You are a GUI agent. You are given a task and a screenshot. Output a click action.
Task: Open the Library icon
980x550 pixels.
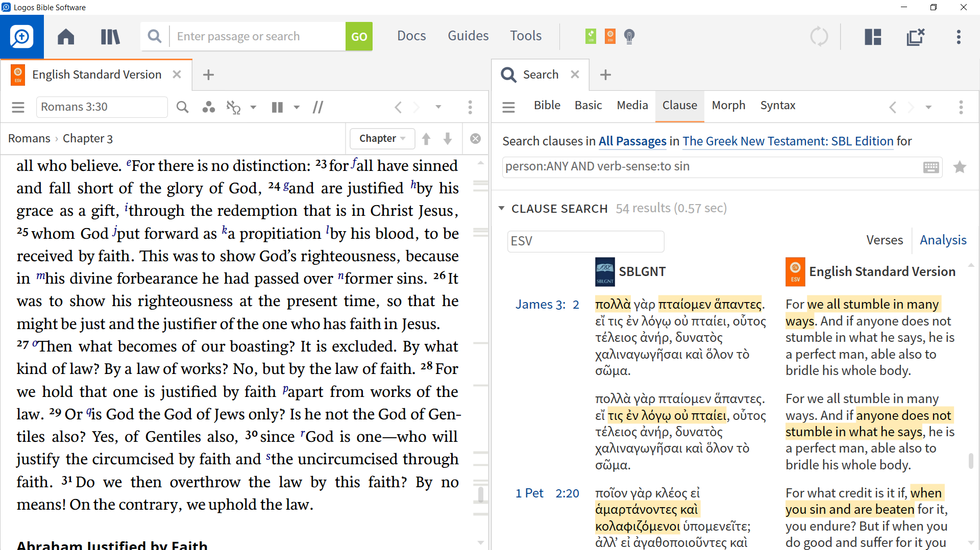[110, 36]
